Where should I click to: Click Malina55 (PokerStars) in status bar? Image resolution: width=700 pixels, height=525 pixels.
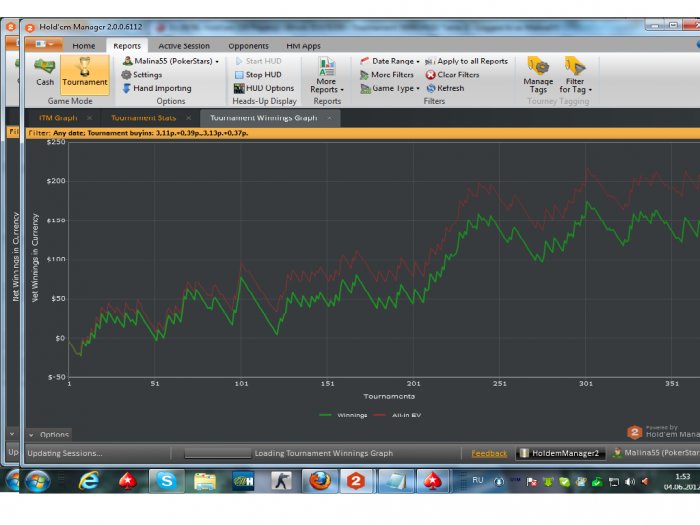click(x=655, y=453)
